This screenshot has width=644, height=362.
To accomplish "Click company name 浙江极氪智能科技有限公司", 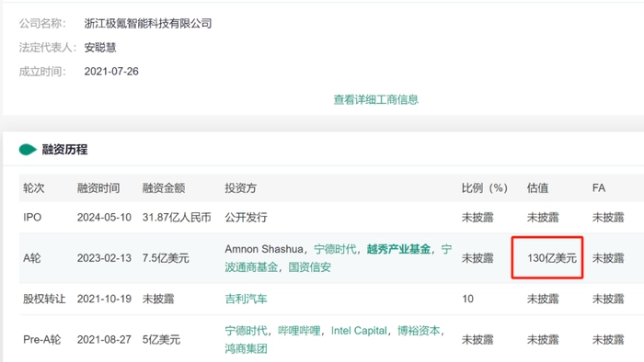I will (x=148, y=23).
